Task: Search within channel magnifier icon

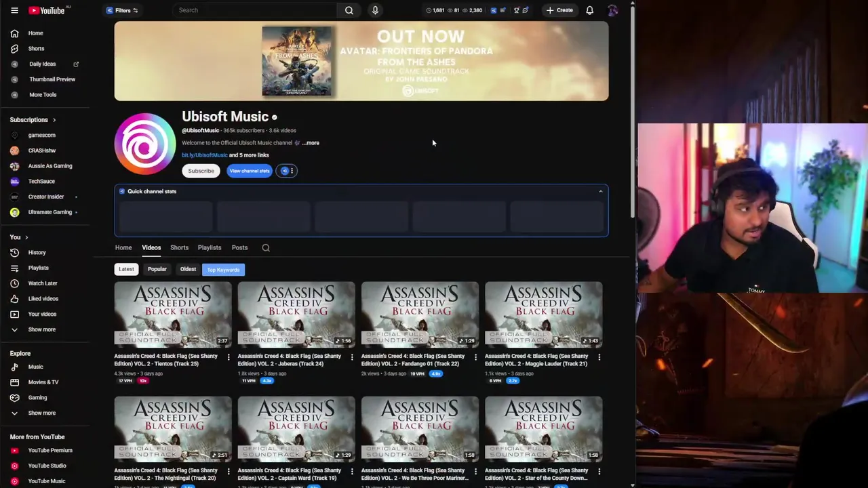Action: pos(266,248)
